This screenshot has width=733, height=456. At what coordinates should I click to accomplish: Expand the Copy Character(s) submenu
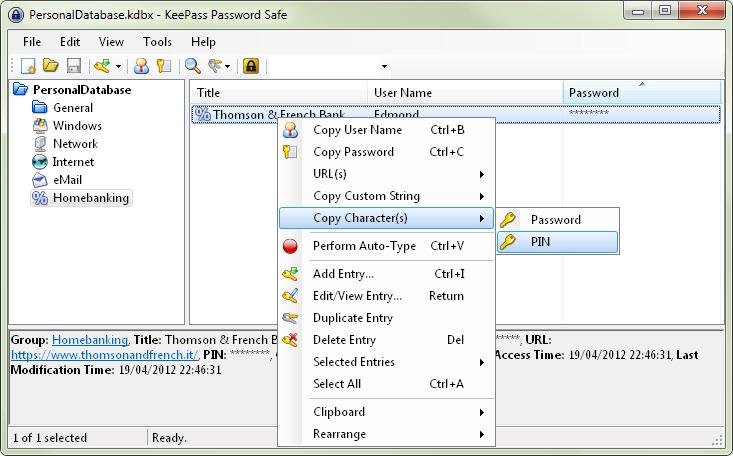[x=386, y=218]
